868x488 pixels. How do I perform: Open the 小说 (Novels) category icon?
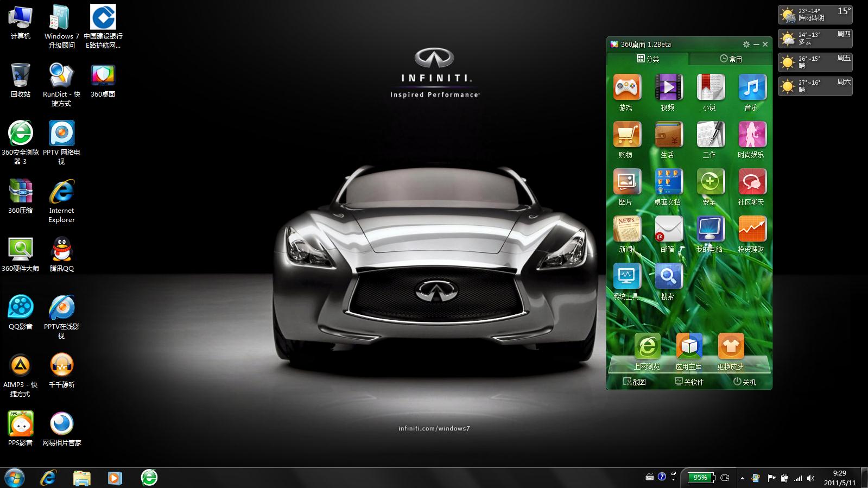pos(710,87)
